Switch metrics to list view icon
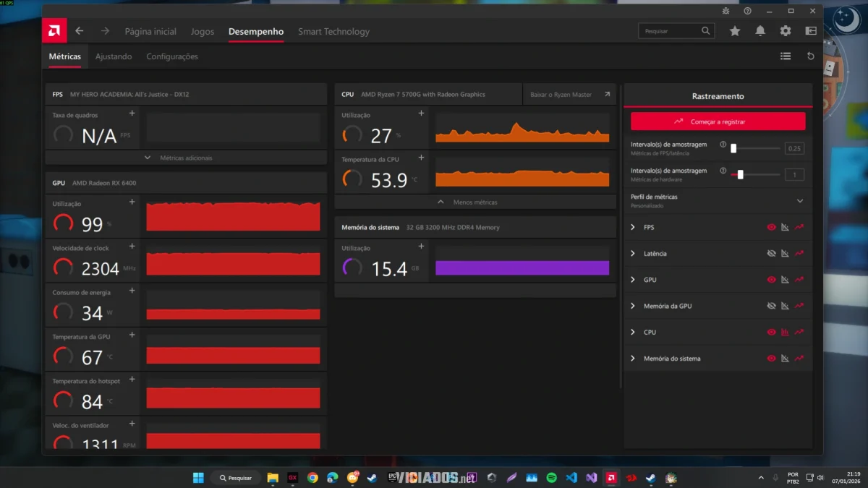Screen dimensions: 868x488 click(786, 56)
